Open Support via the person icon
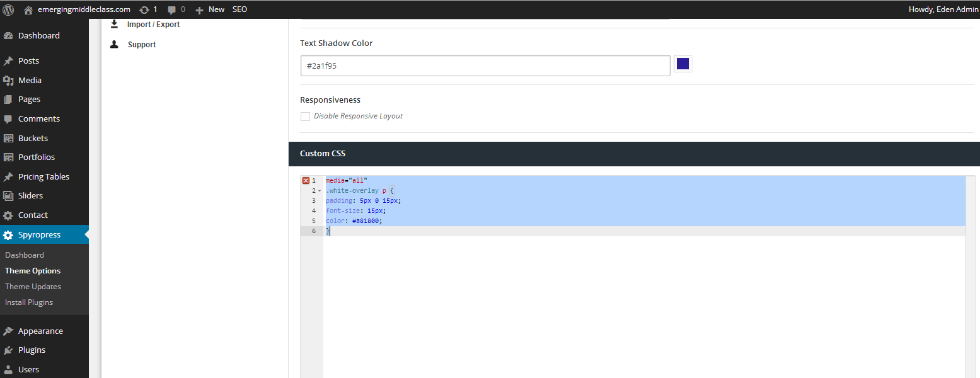The height and width of the screenshot is (378, 980). [114, 44]
